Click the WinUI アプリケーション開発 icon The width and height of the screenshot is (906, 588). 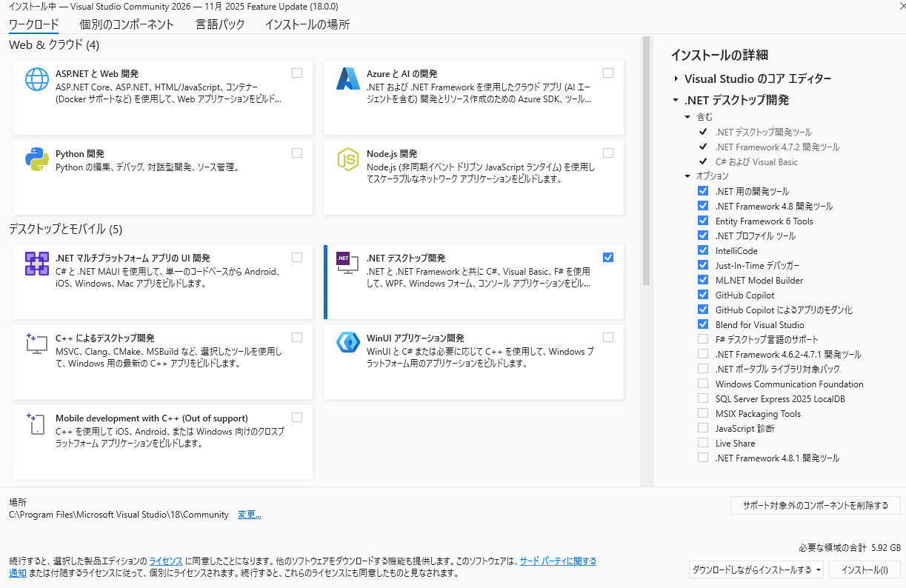(347, 342)
